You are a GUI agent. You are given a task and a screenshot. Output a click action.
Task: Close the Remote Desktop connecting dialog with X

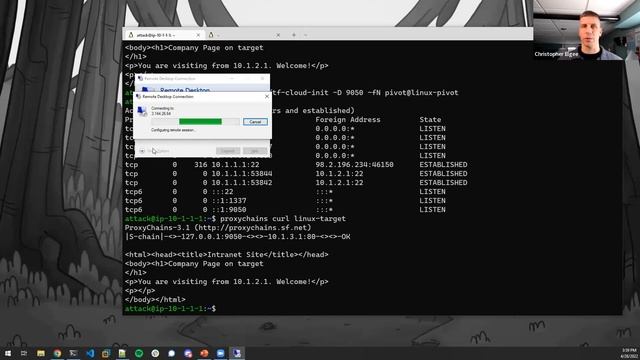267,96
